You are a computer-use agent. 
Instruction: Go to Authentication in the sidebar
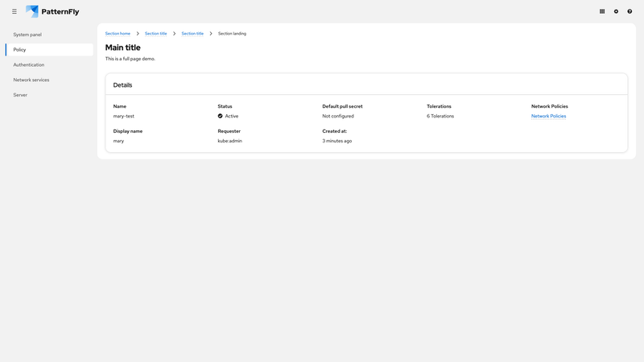tap(29, 64)
